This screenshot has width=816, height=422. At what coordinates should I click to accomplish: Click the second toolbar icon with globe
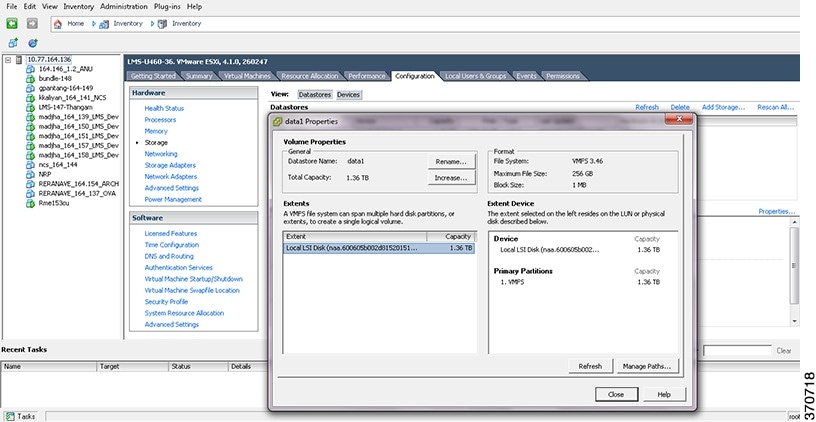point(33,43)
